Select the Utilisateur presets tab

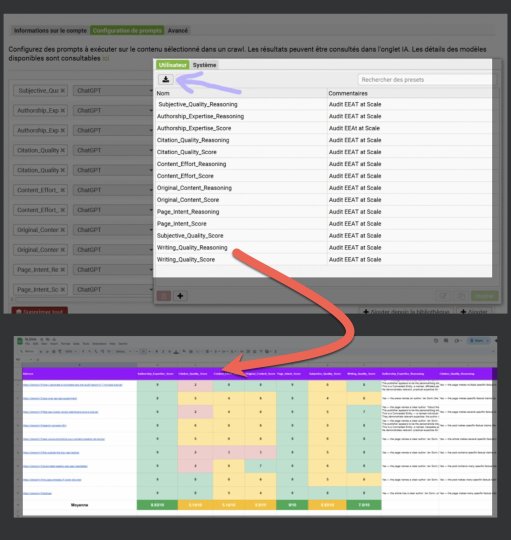(173, 65)
